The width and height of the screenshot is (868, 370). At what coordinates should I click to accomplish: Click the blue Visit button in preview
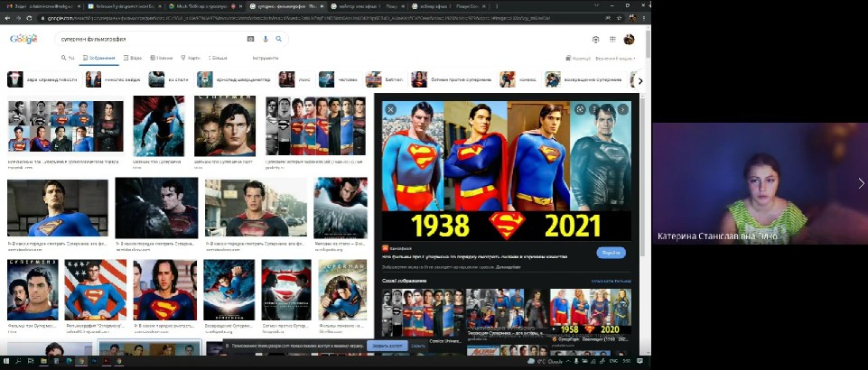click(x=611, y=253)
